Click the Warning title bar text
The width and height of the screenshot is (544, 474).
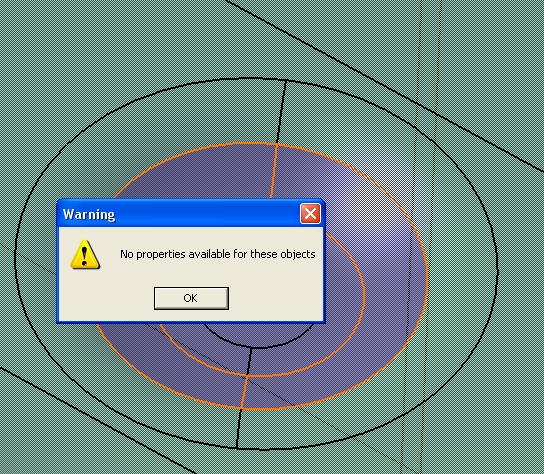89,214
